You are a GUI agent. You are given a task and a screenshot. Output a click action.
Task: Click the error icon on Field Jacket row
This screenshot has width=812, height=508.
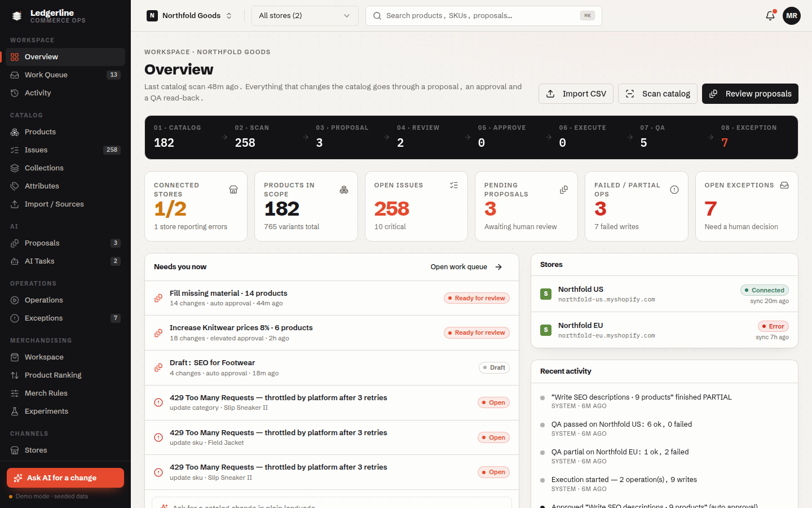pyautogui.click(x=158, y=437)
